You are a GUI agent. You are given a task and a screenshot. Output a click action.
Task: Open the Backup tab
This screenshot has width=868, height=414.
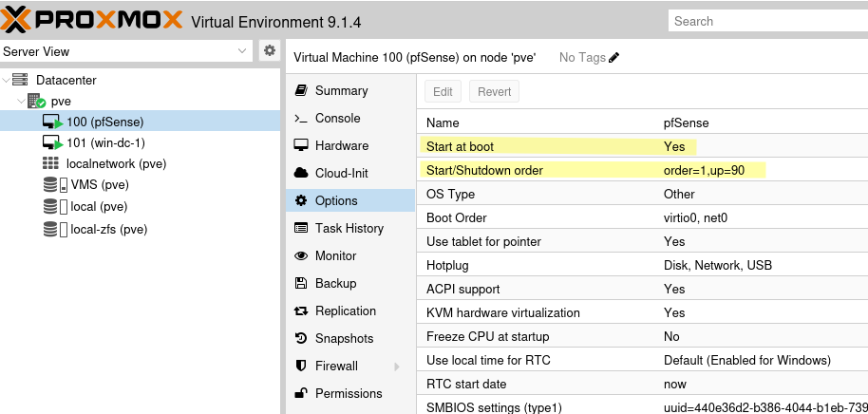(x=350, y=283)
